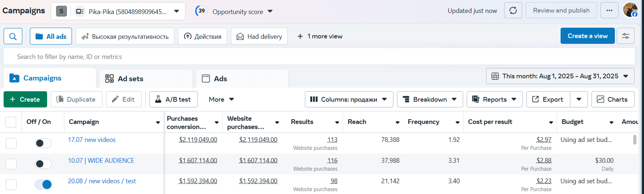Click the search magnifier icon
Viewport: 644px width, 194px height.
click(x=13, y=36)
